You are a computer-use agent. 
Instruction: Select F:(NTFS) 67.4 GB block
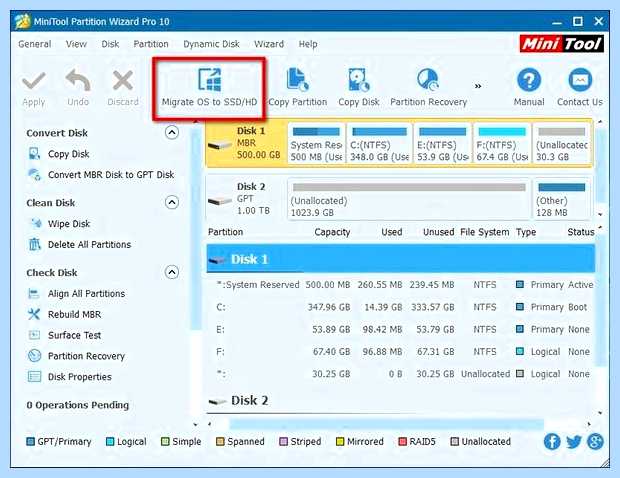point(502,144)
